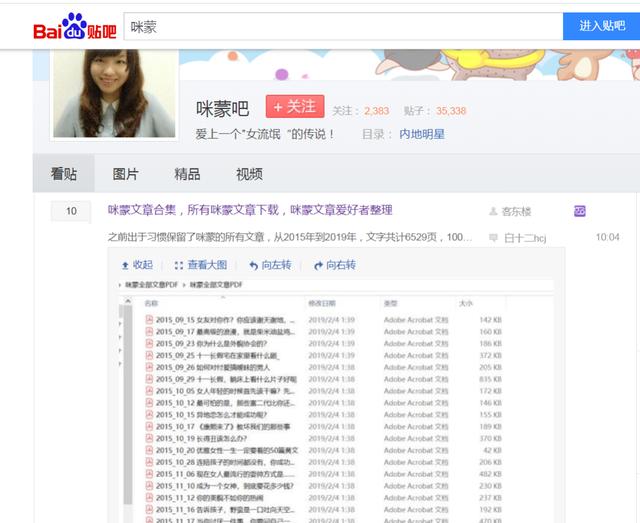Switch to the 图片 tab
640x523 pixels.
point(125,174)
